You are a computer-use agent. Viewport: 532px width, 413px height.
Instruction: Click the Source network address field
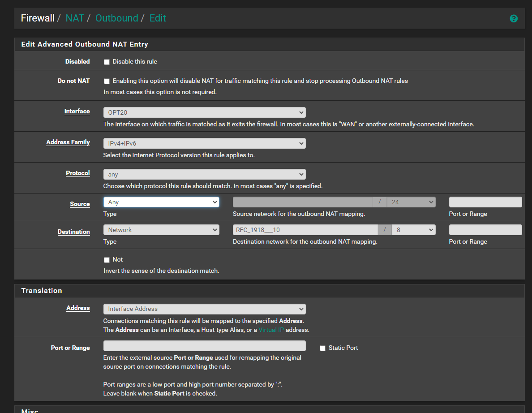[x=303, y=202]
